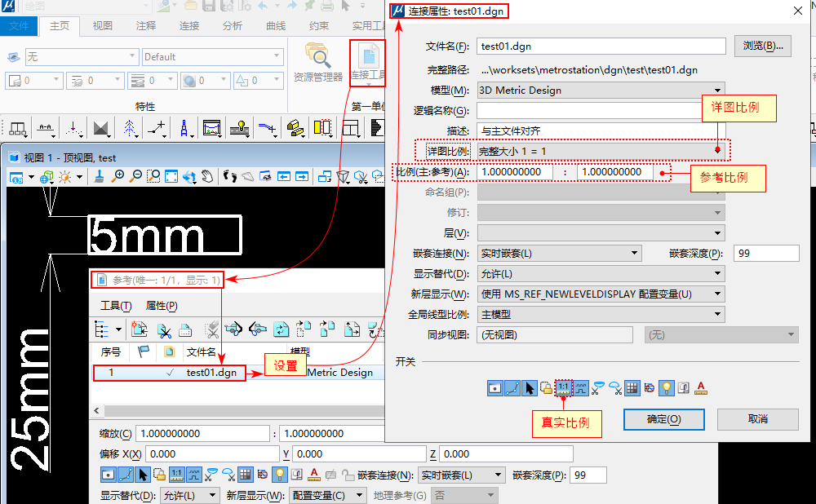Switch to the 分析 ribbon tab
Viewport: 816px width, 504px height.
[x=232, y=25]
